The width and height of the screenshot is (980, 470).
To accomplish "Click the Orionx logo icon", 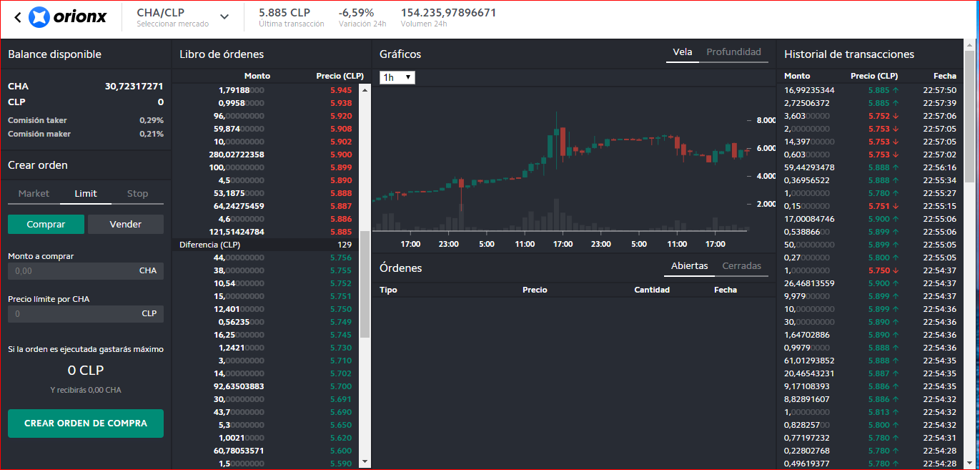I will (x=39, y=18).
